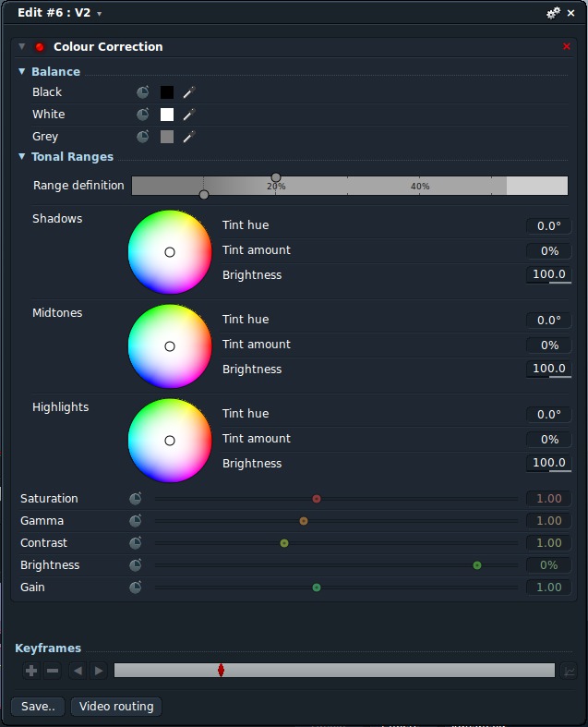Toggle keyframing for the Black balance
This screenshot has height=727, width=588.
143,92
